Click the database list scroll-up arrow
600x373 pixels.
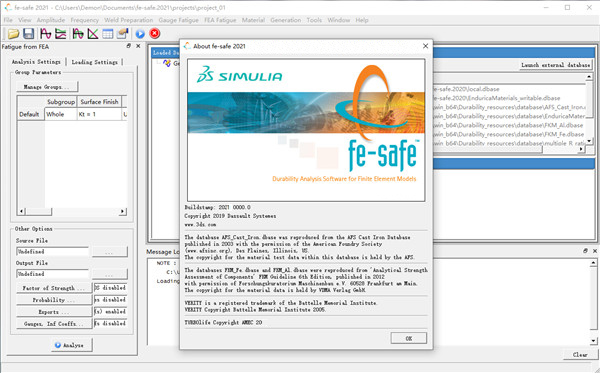[589, 77]
